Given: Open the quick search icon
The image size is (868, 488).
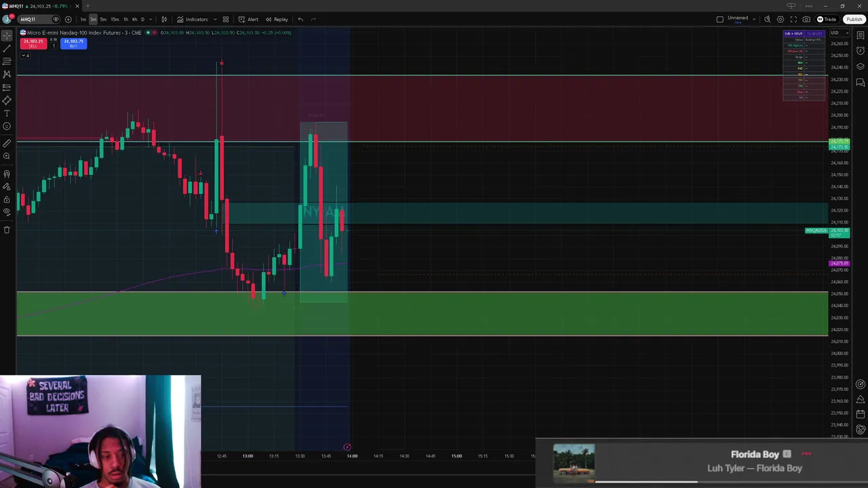Looking at the screenshot, I should [768, 19].
